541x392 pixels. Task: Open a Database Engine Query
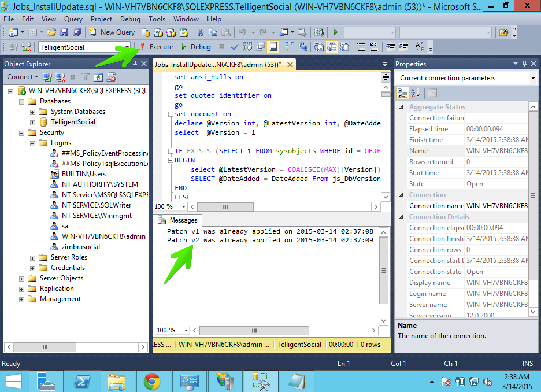[x=145, y=32]
